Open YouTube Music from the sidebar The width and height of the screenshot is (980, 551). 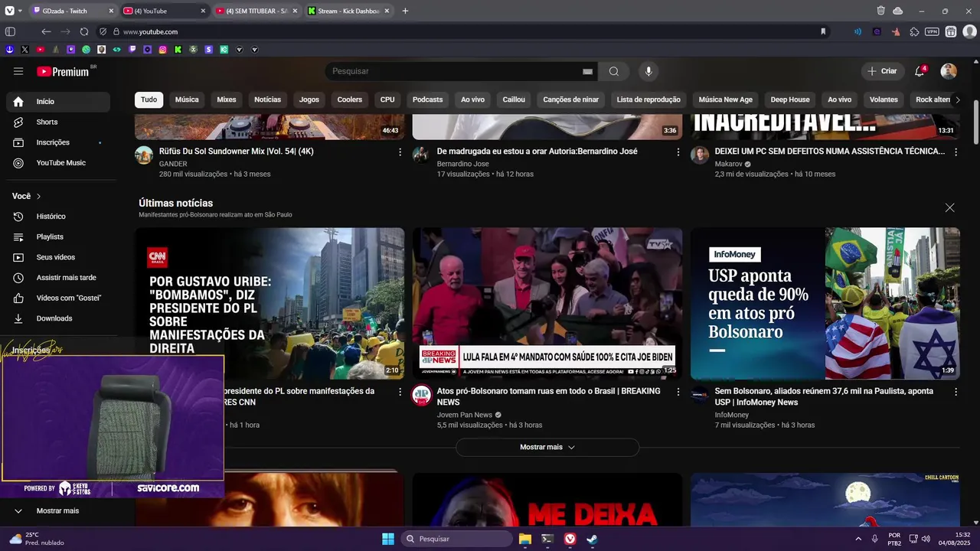tap(58, 163)
